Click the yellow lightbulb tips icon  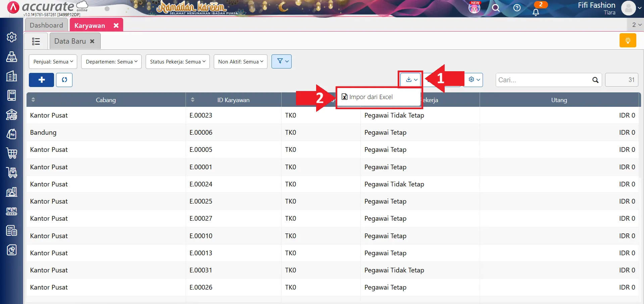(x=628, y=40)
